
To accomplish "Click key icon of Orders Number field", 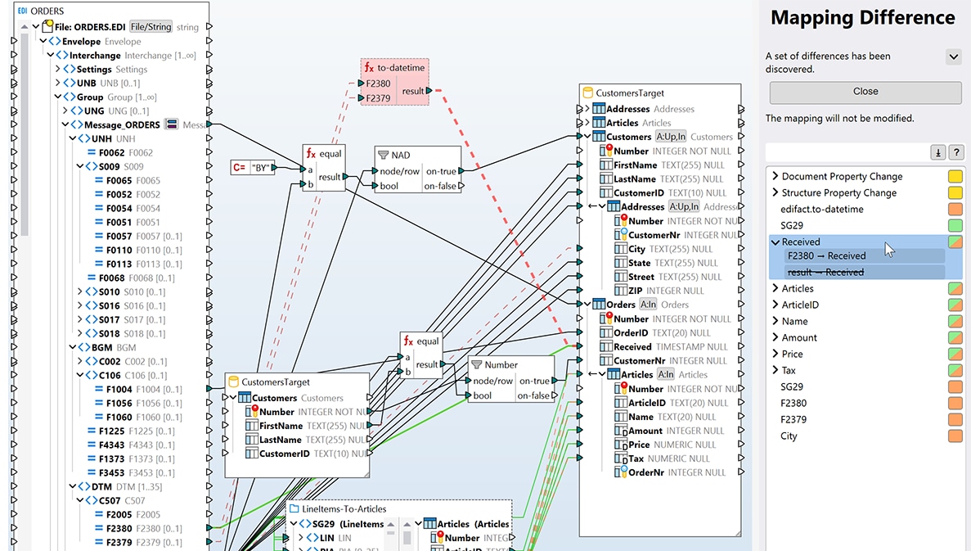I will click(605, 318).
